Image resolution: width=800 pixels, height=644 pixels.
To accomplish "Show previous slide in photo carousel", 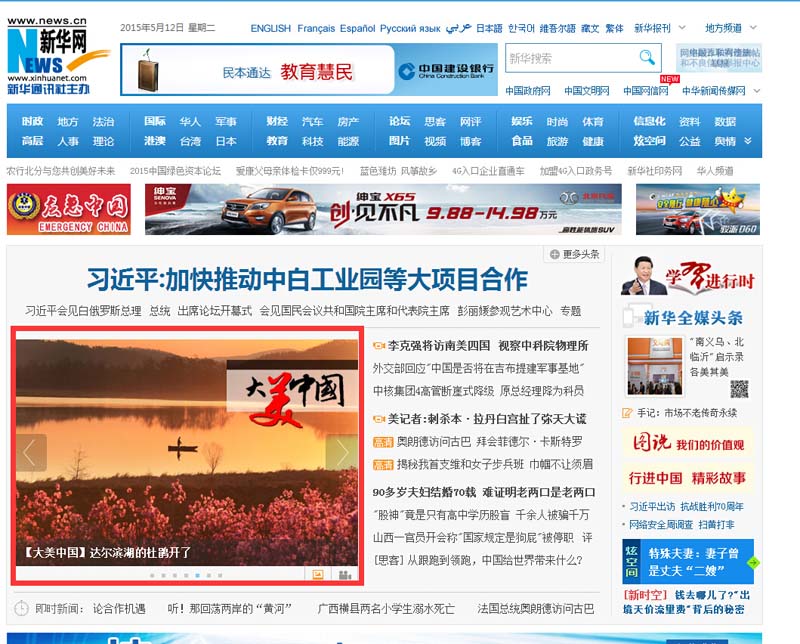I will [x=31, y=452].
